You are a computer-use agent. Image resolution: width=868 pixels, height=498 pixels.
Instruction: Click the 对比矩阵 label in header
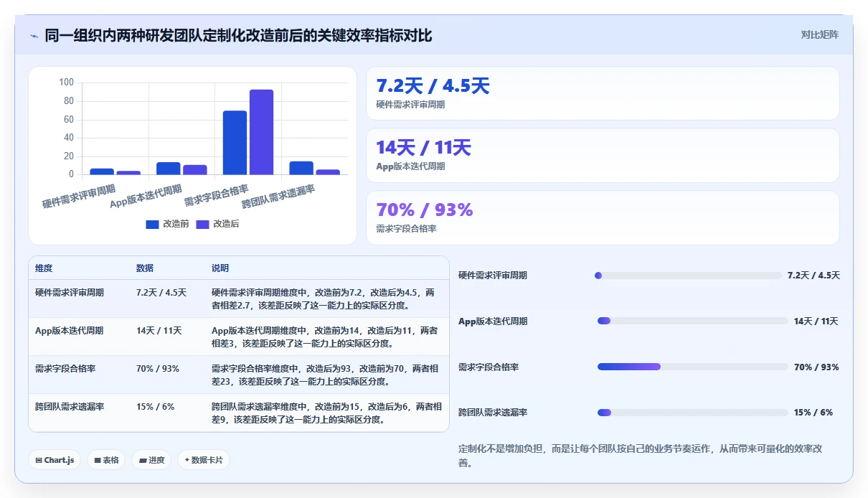click(819, 34)
